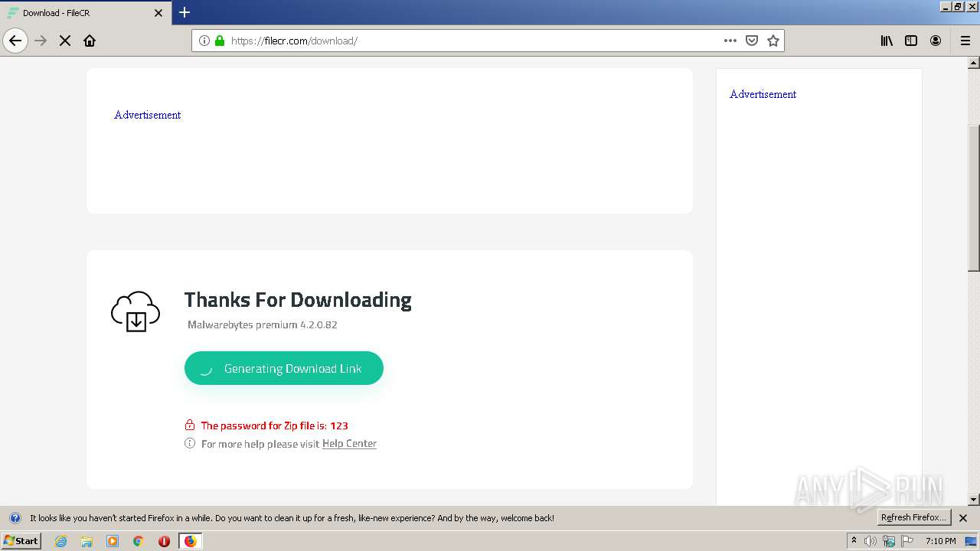
Task: View the green padlock connection details
Action: pos(220,41)
